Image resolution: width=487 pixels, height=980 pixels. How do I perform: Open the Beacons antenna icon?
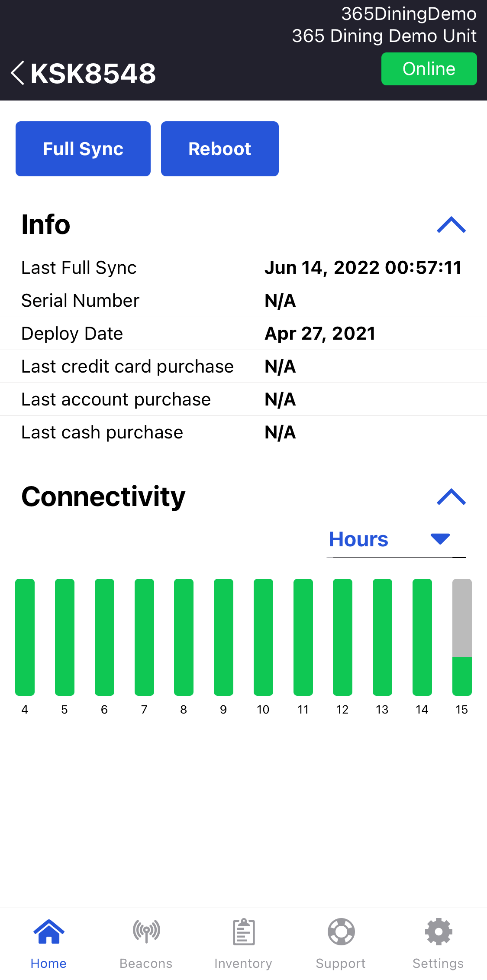[146, 931]
